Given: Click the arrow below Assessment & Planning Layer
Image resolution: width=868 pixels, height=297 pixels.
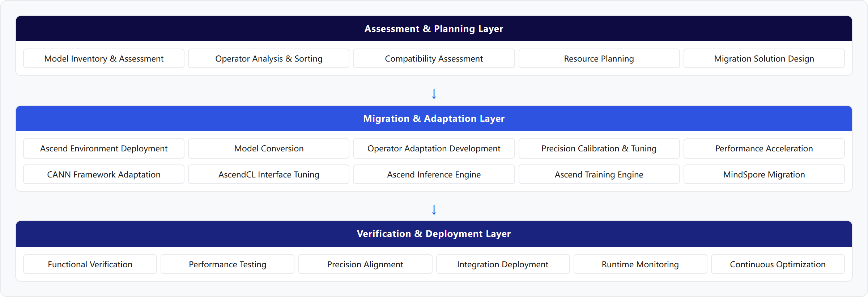Looking at the screenshot, I should tap(434, 94).
